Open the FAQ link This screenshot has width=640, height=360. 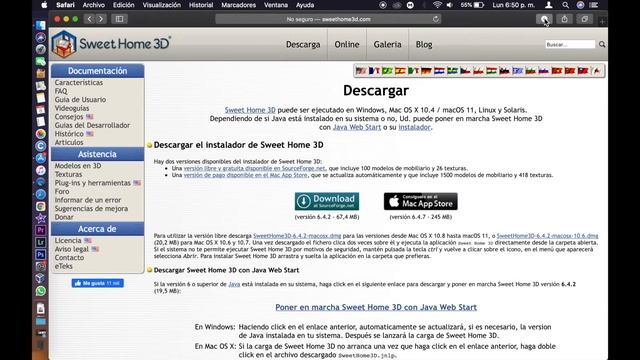click(61, 91)
